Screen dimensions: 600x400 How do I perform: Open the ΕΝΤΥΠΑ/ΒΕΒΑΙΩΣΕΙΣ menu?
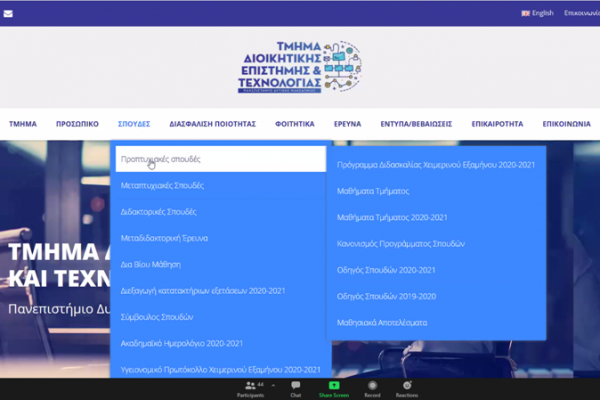(x=416, y=124)
